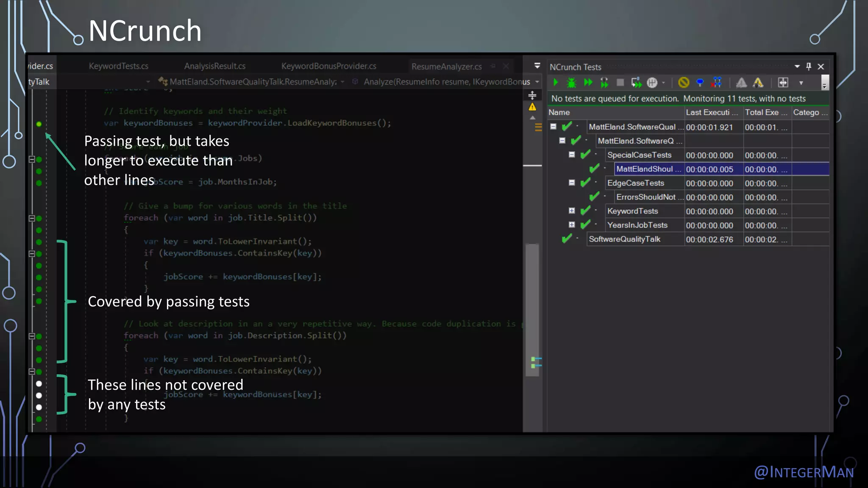Run selected tests in NCrunch toolbar
The width and height of the screenshot is (868, 488).
point(556,82)
